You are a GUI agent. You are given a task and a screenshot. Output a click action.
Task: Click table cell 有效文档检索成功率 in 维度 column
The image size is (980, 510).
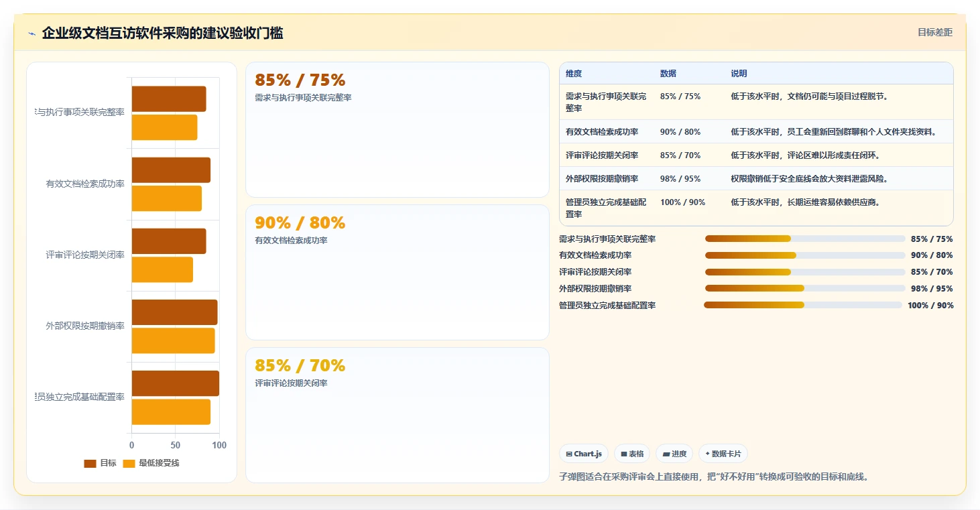click(602, 131)
